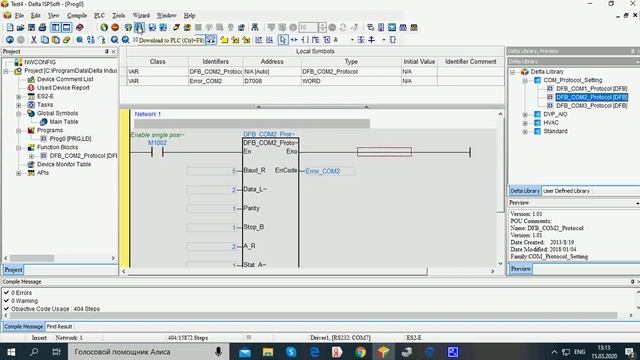Select the Compile Message tab

pos(24,327)
